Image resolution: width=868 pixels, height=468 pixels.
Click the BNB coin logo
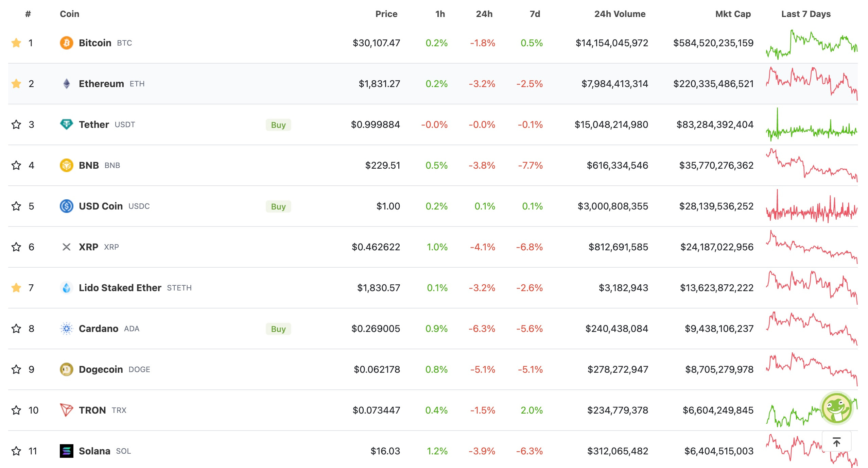tap(67, 165)
